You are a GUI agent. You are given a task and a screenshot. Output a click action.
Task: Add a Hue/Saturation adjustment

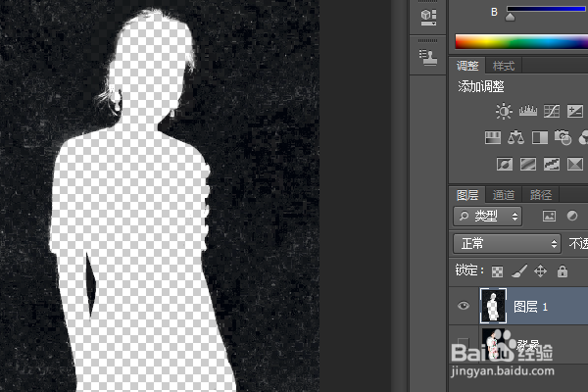(x=493, y=137)
